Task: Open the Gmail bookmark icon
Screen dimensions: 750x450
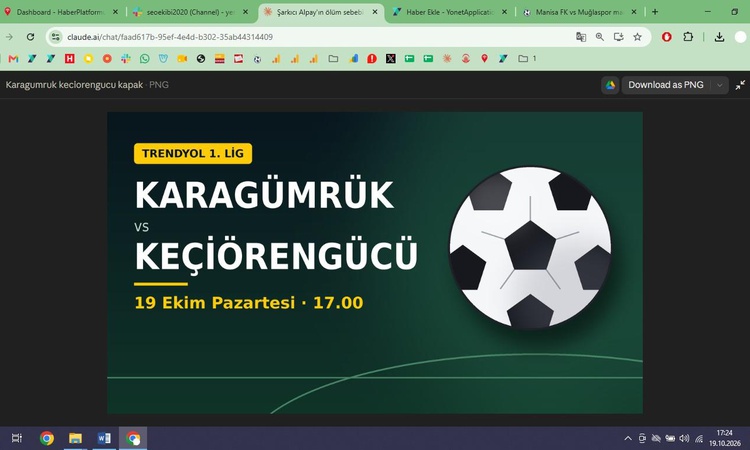Action: [13, 59]
